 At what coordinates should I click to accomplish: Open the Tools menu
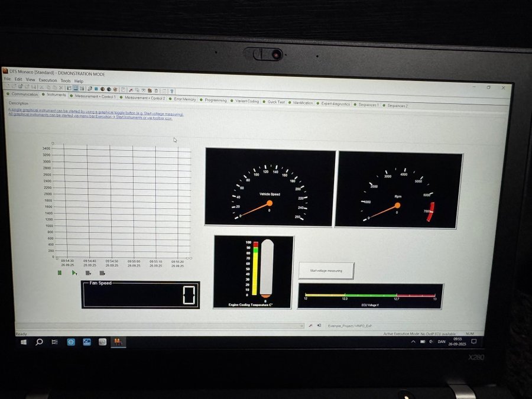click(66, 80)
